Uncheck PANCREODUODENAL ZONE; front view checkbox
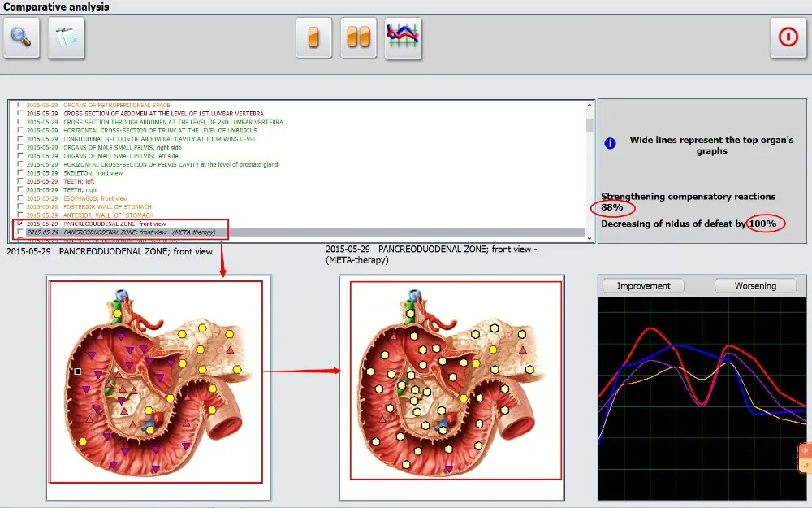This screenshot has height=508, width=812. pyautogui.click(x=20, y=224)
